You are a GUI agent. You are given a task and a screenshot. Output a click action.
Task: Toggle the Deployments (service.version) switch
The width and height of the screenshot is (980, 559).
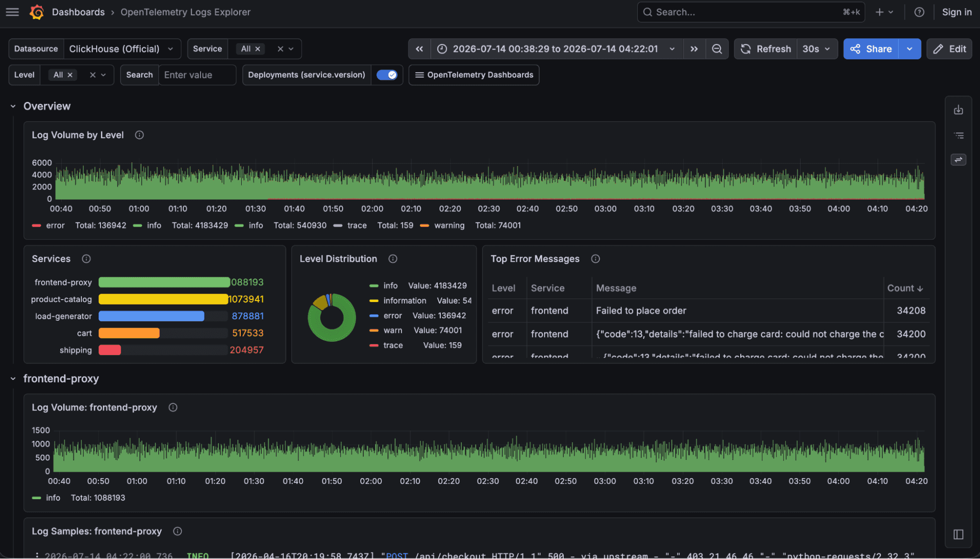(387, 75)
